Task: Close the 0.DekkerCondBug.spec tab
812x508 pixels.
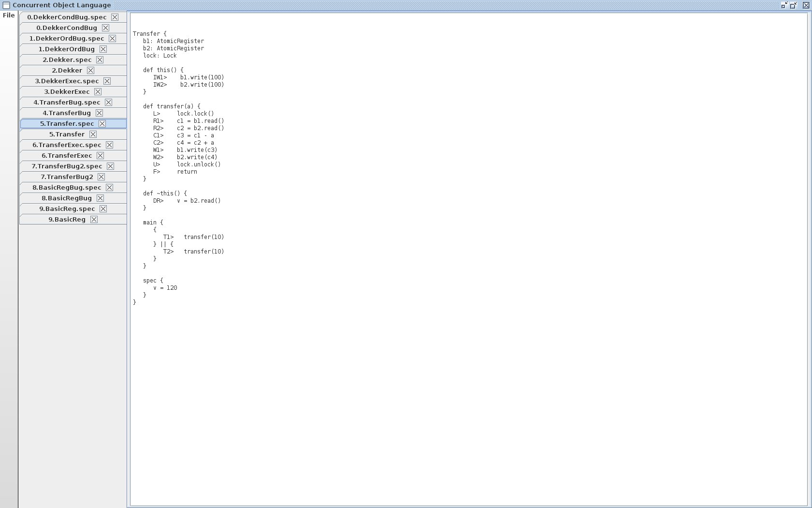Action: tap(115, 17)
